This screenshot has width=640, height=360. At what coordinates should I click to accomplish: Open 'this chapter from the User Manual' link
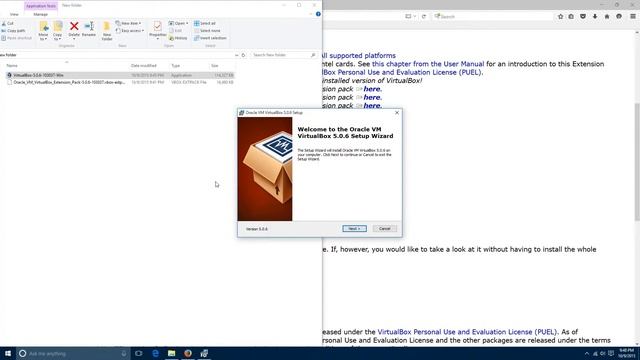[x=428, y=64]
